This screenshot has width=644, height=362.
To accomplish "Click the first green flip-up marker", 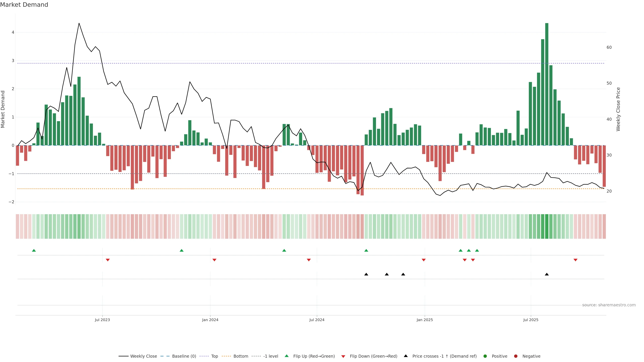I will click(34, 250).
